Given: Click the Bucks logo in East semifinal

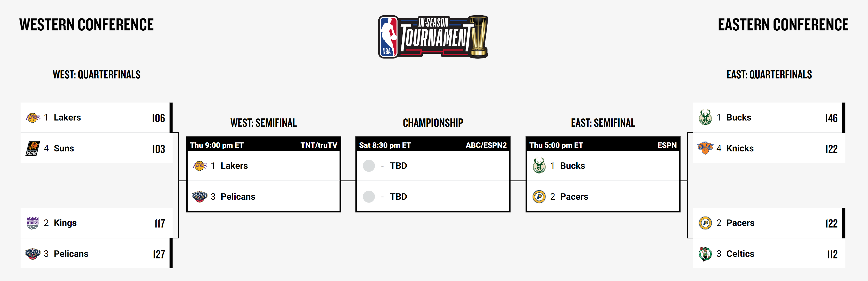Looking at the screenshot, I should point(539,166).
